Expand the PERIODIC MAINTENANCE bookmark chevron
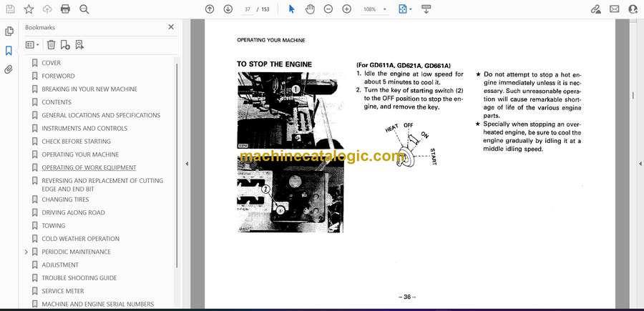 click(26, 252)
